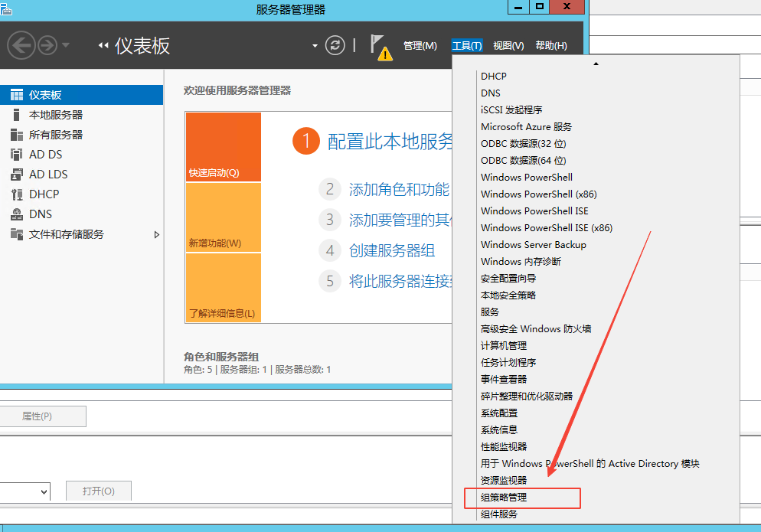Click the 打开(O) button

(99, 491)
